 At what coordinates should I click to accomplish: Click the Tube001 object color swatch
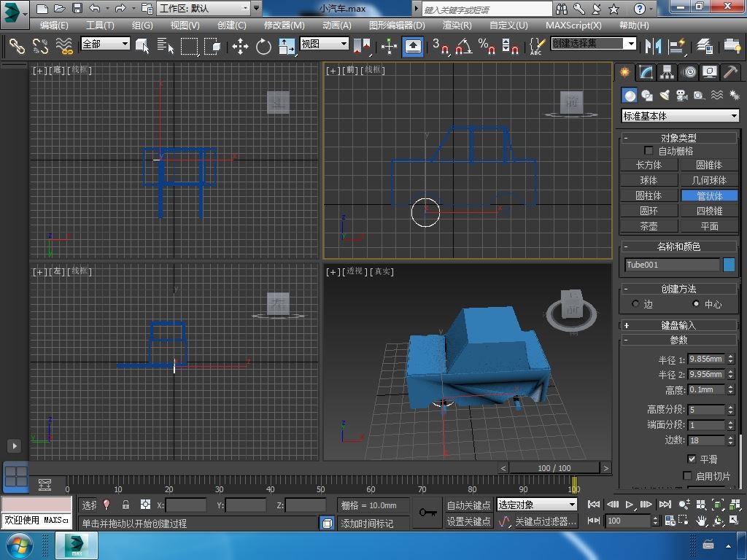[x=729, y=265]
